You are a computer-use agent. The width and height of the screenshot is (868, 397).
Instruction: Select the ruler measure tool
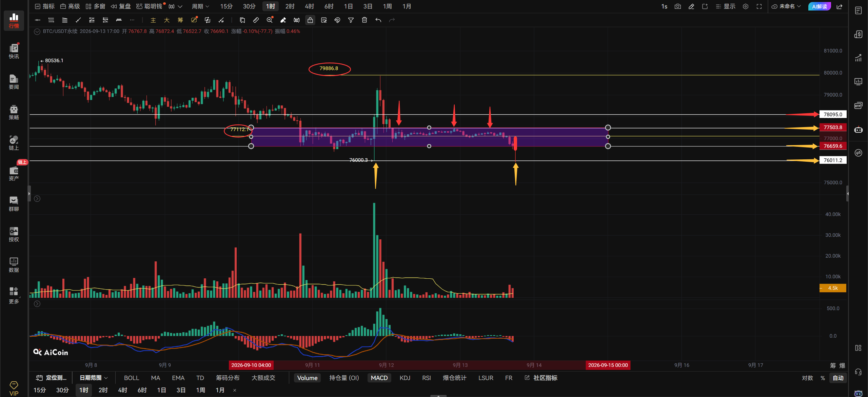(x=256, y=20)
